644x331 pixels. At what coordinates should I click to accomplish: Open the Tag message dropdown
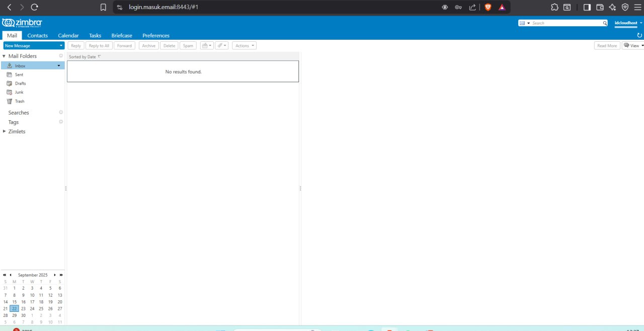pyautogui.click(x=221, y=45)
